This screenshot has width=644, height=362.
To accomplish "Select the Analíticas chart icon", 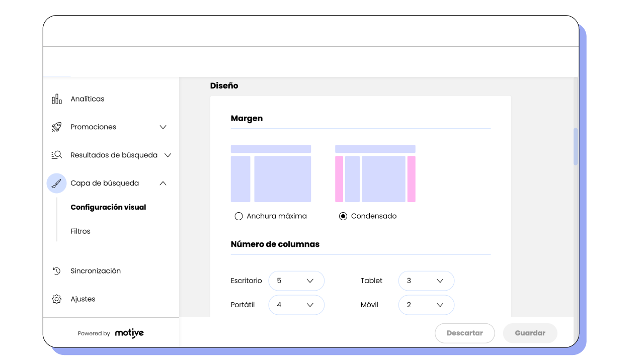I will (57, 99).
